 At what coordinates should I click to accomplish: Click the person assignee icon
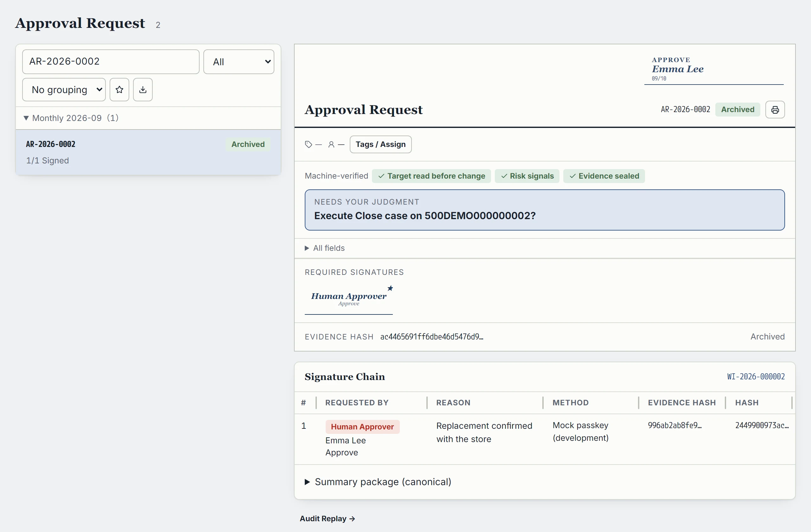coord(331,144)
